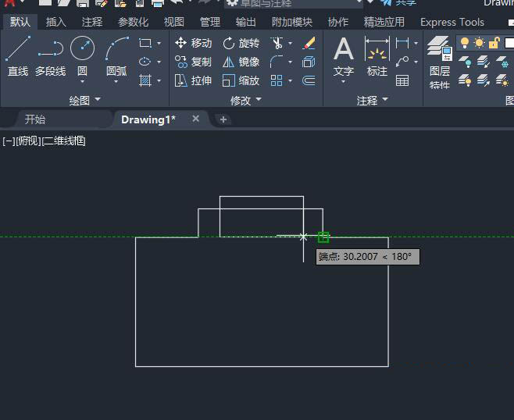Open the Collaborate (协作) ribbon tab
514x420 pixels.
tap(338, 22)
